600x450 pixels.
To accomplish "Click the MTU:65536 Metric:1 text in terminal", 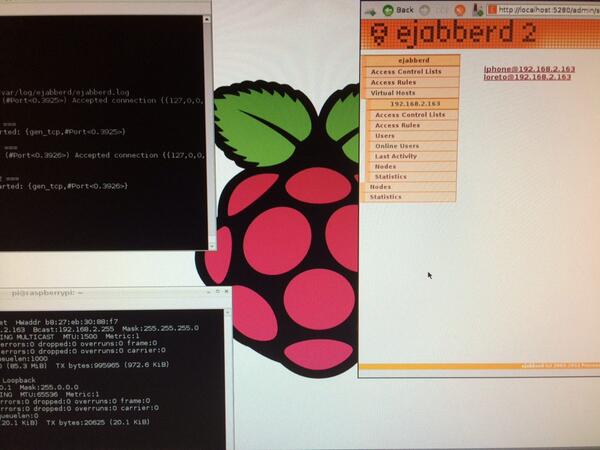I will [x=61, y=394].
